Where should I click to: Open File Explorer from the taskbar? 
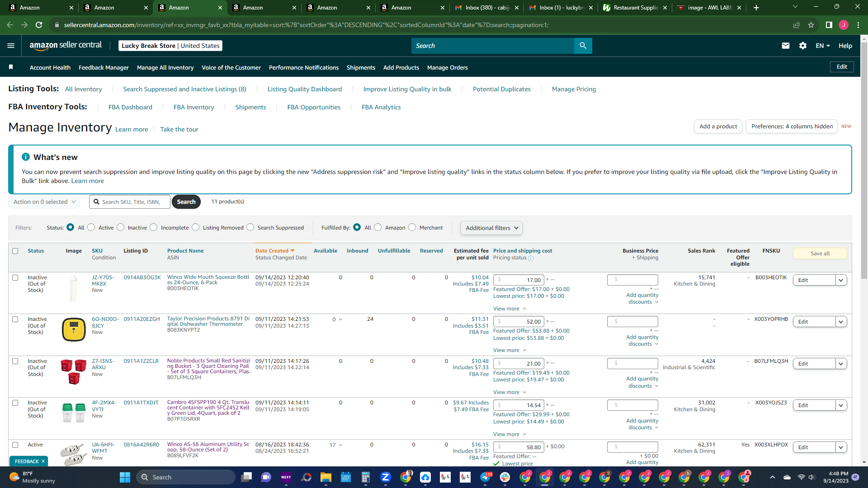[326, 477]
